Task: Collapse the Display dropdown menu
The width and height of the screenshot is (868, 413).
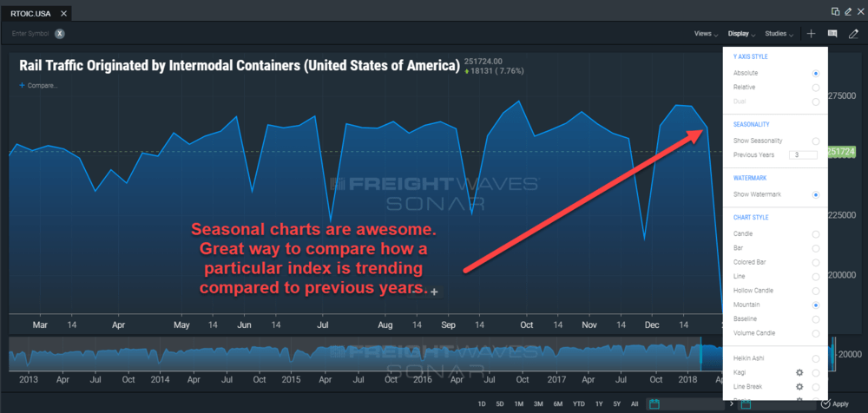Action: [x=742, y=34]
